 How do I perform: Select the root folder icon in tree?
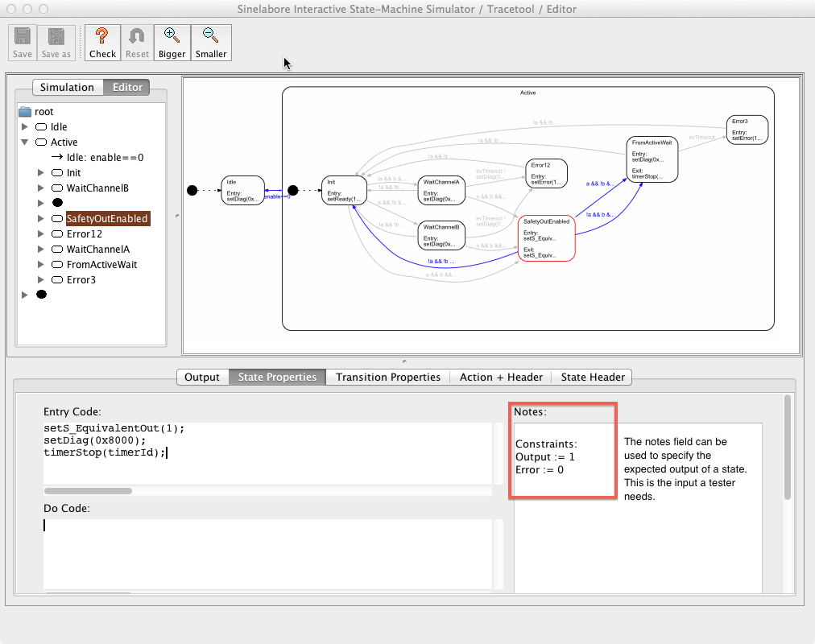click(24, 112)
